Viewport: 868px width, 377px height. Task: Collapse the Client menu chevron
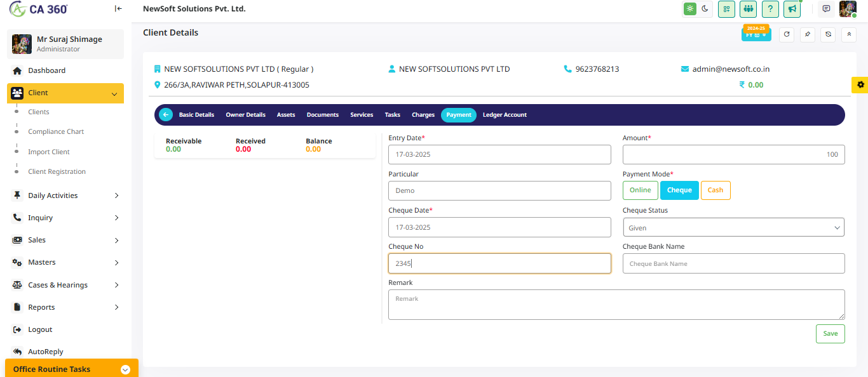pos(114,94)
